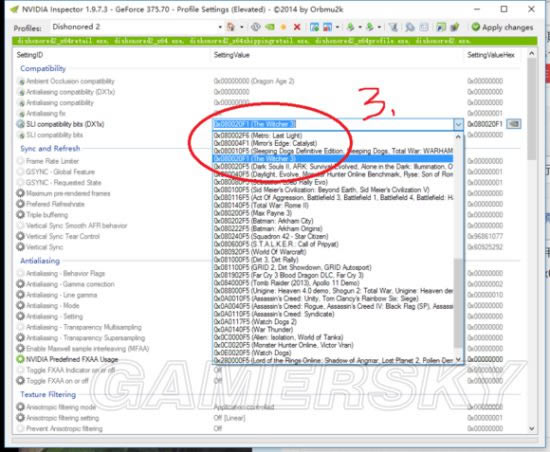Select Far Cry 3 Blood Dragon entry
Image resolution: width=550 pixels, height=452 pixels.
click(289, 275)
